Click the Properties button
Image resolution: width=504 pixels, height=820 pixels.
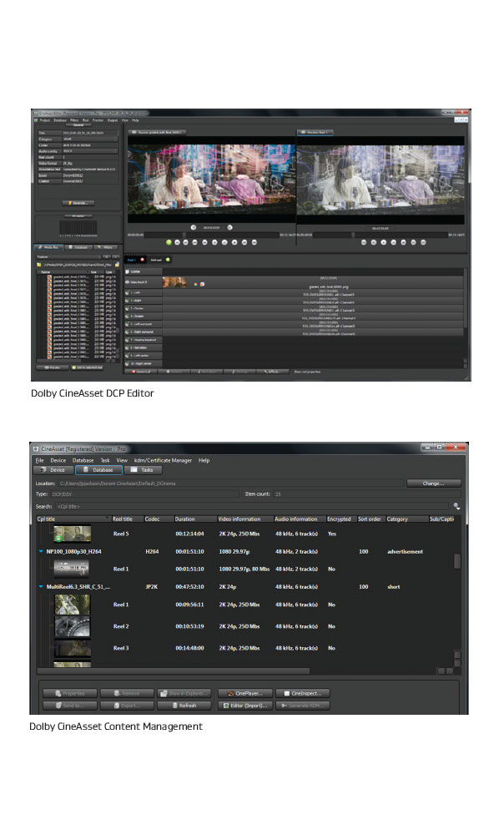70,693
